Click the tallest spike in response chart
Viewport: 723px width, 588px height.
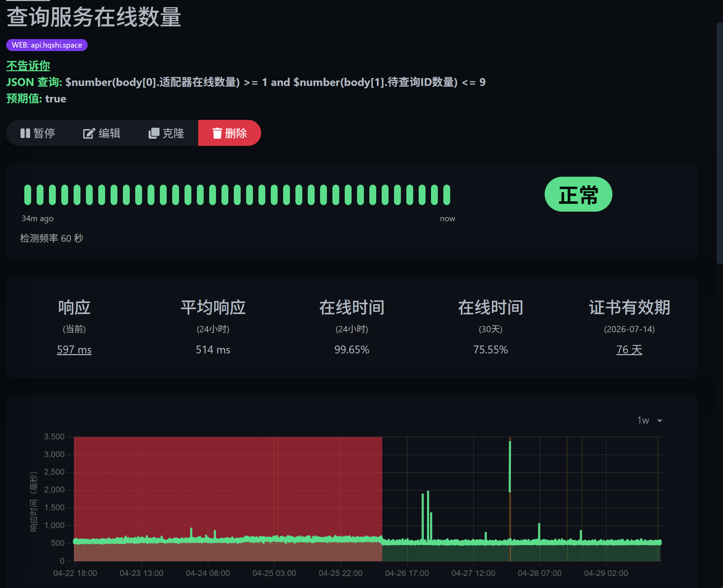(510, 466)
